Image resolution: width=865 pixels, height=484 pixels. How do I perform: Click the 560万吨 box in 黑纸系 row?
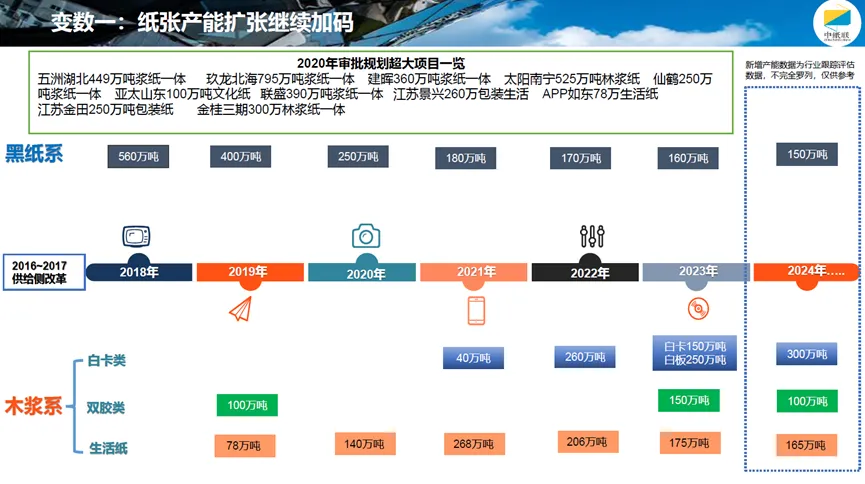(x=138, y=157)
